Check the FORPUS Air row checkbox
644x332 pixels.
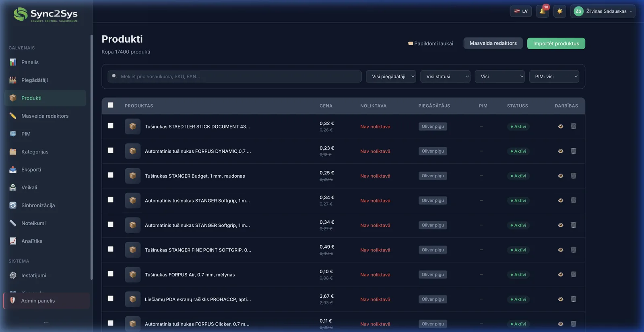[x=111, y=274]
